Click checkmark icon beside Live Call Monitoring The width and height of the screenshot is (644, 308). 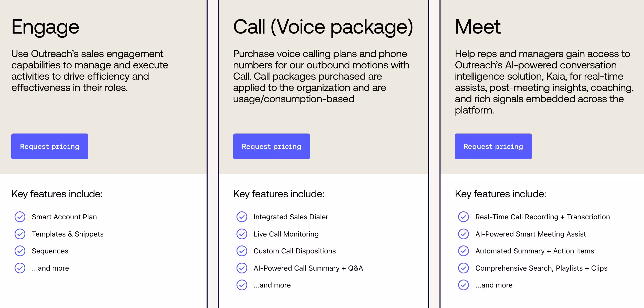pos(242,234)
